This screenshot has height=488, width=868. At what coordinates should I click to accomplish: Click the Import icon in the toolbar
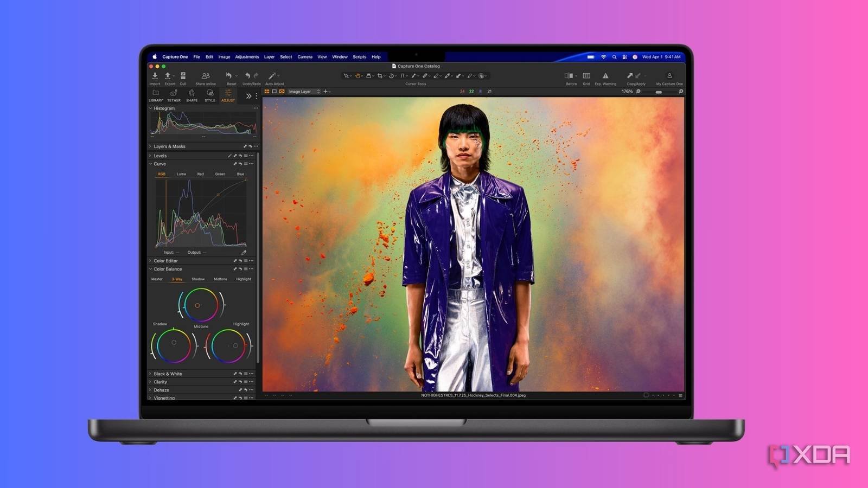(155, 76)
